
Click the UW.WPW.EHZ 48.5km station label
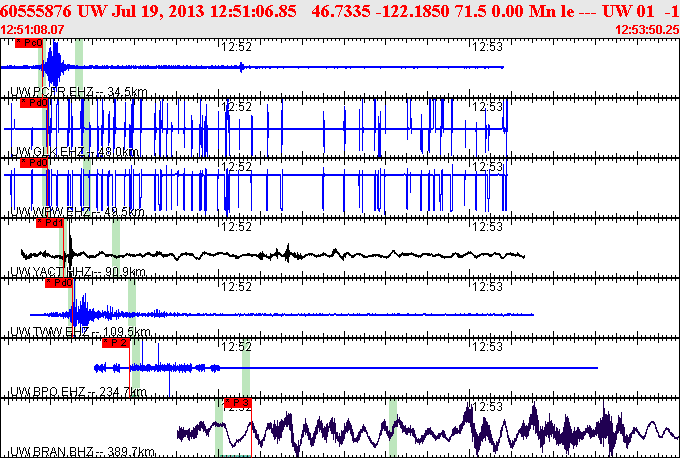(76, 212)
